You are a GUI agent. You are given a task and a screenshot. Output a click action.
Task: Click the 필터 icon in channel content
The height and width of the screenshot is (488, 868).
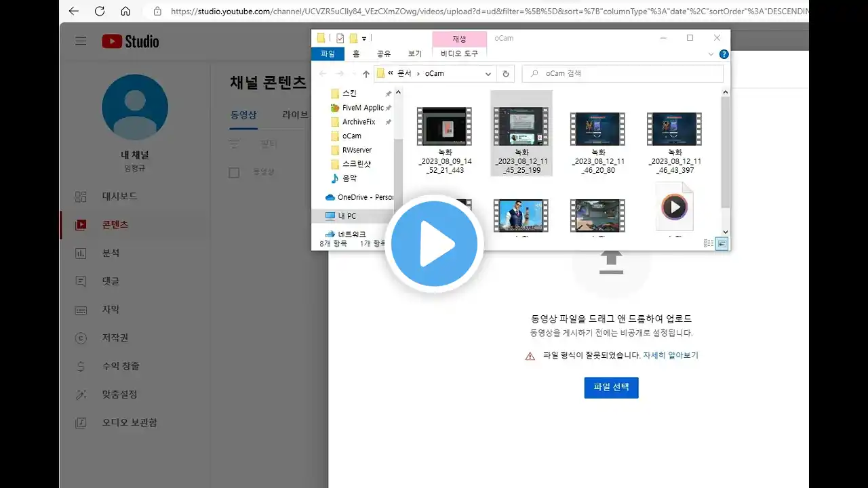[x=234, y=144]
